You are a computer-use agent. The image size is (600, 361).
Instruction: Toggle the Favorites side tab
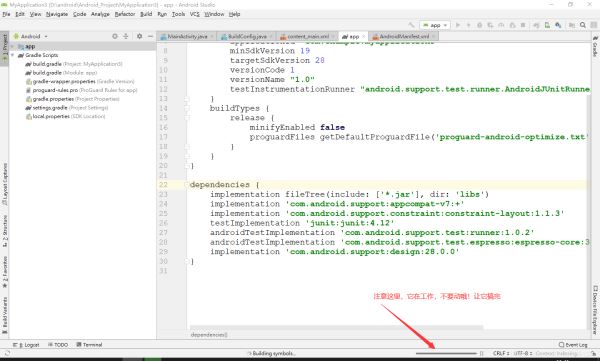tap(4, 272)
